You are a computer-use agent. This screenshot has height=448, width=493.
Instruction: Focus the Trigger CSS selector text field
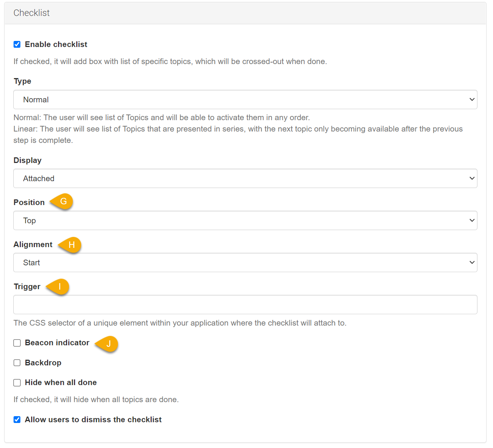pyautogui.click(x=245, y=305)
